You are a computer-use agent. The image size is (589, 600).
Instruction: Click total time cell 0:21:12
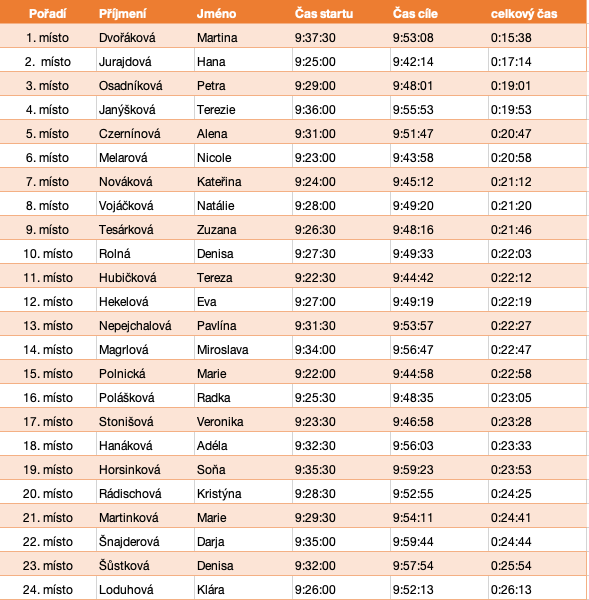point(537,181)
